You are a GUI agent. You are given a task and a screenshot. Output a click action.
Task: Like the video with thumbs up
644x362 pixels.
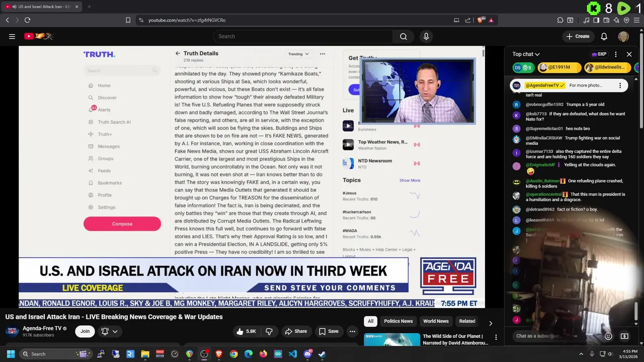point(247,331)
